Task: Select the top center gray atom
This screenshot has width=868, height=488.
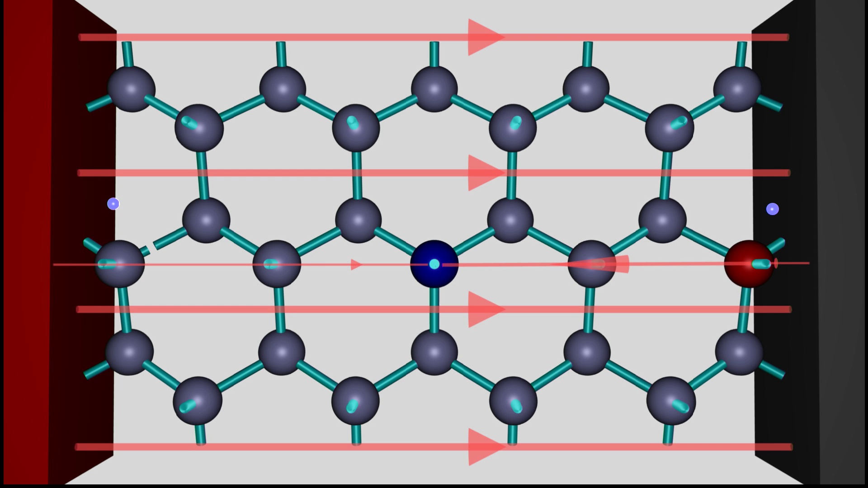Action: pos(434,89)
